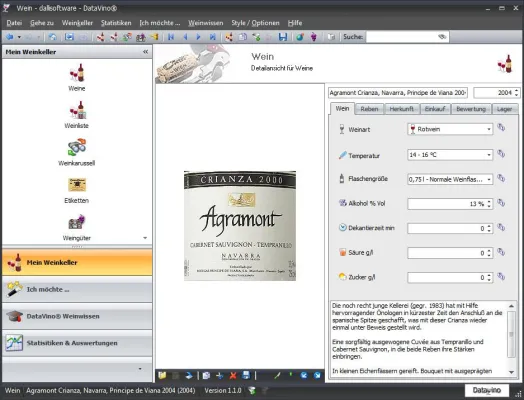This screenshot has width=524, height=400.
Task: Switch to the Einkauf tab
Action: (x=434, y=109)
